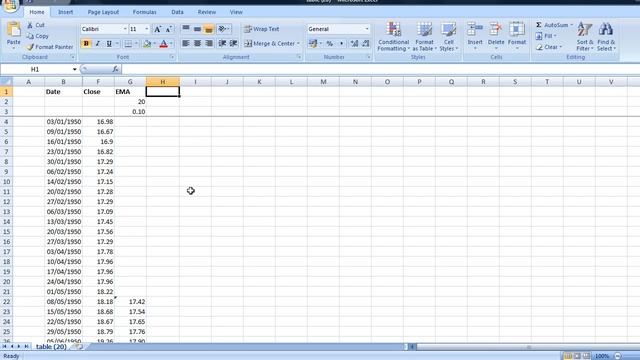Open the Clear menu
Image resolution: width=640 pixels, height=360 pixels.
549,47
